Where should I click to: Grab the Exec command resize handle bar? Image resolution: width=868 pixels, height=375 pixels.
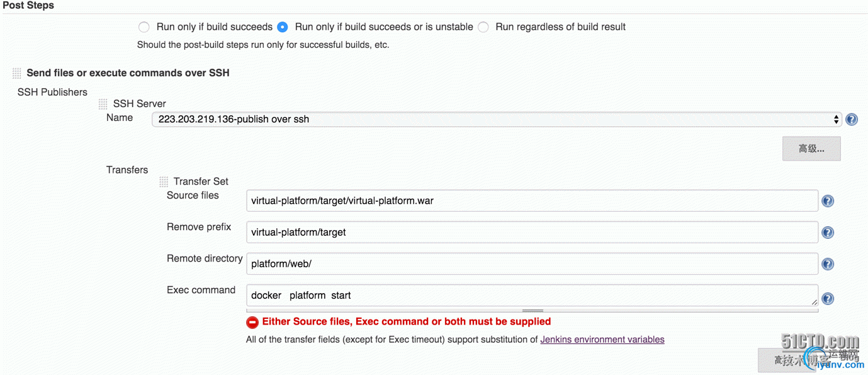[x=533, y=310]
